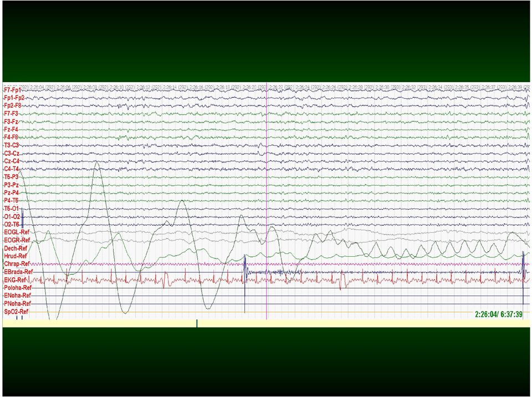
Task: Select the Fp2-F8 channel label
Action: [x=12, y=105]
